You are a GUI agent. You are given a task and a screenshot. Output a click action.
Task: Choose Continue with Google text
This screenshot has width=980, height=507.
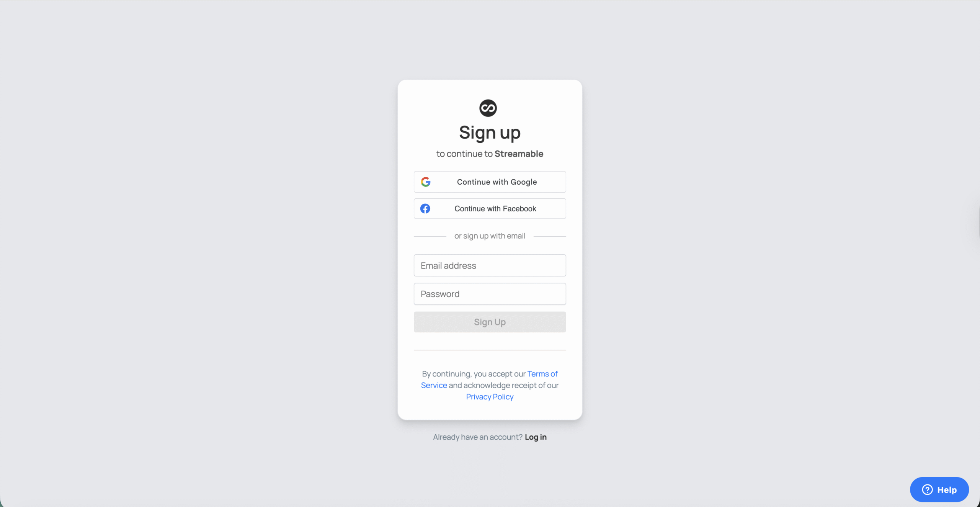pyautogui.click(x=497, y=182)
